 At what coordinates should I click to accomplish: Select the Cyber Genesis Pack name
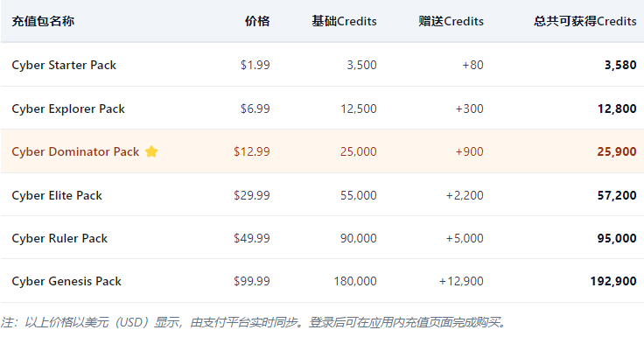pyautogui.click(x=66, y=281)
